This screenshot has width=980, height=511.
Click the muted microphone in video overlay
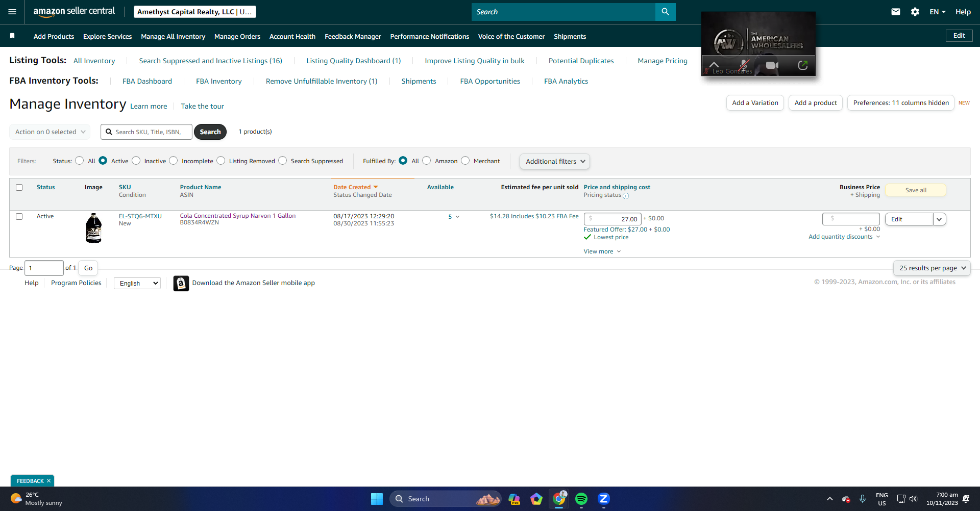pyautogui.click(x=744, y=65)
